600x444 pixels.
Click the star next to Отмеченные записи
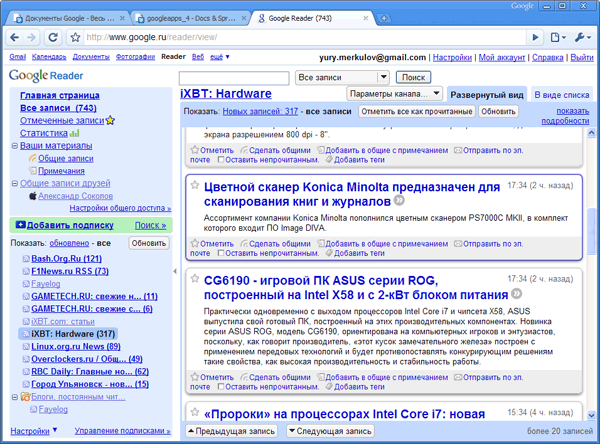pyautogui.click(x=110, y=120)
